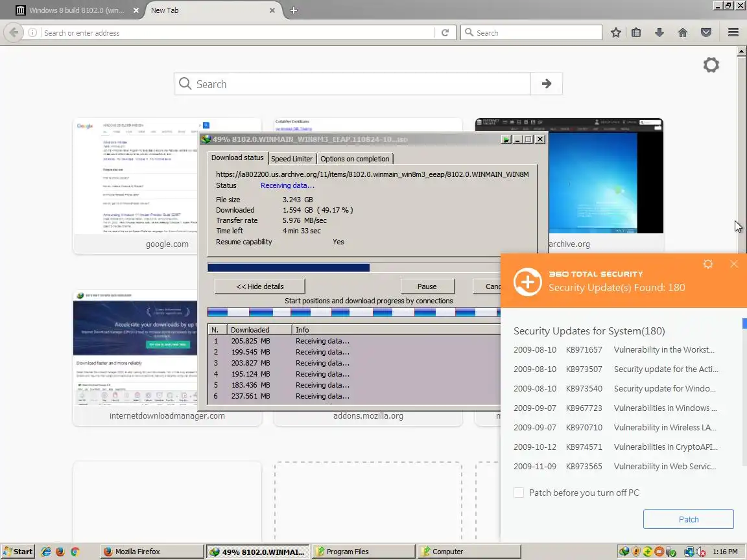
Task: Open the Firefox downloads arrow
Action: pos(659,32)
